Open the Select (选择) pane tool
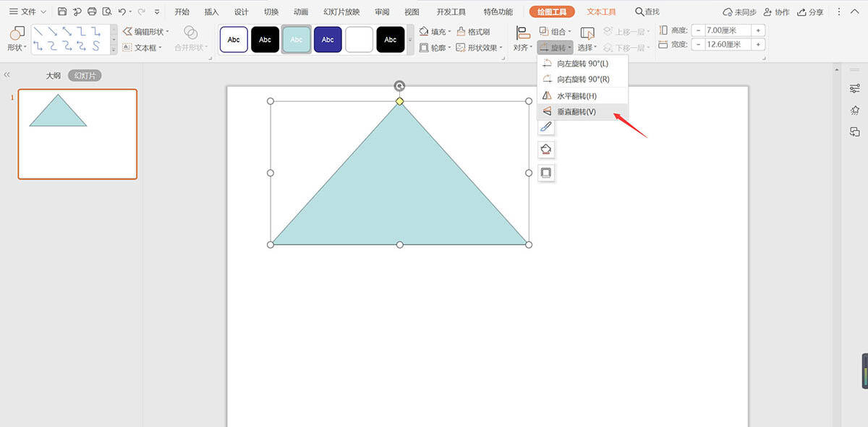This screenshot has height=427, width=868. 587,39
